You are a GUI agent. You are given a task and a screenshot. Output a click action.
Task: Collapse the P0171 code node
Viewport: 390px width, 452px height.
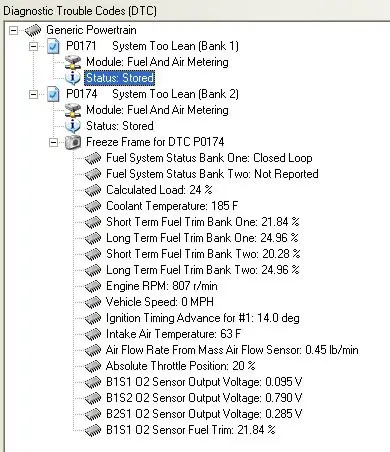33,46
